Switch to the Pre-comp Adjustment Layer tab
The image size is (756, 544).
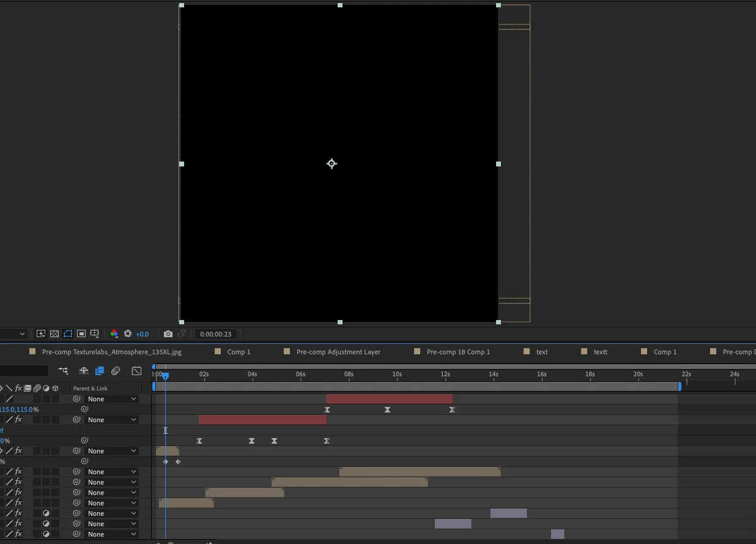338,352
